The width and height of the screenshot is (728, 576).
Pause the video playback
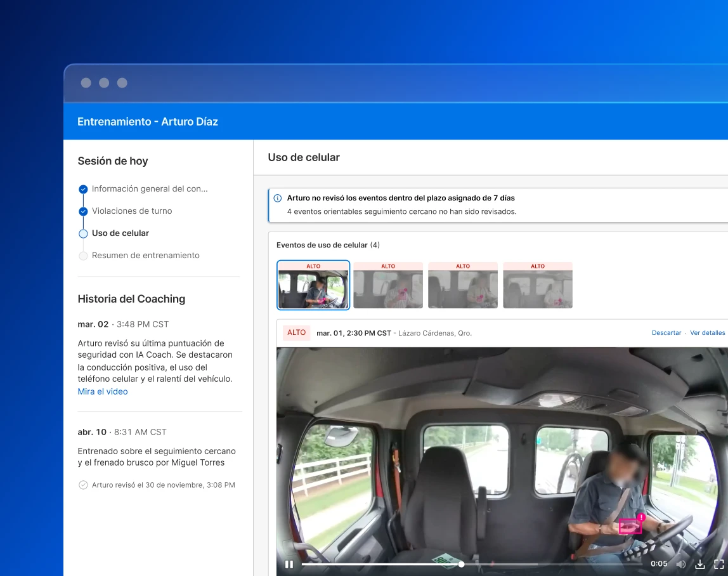click(289, 564)
